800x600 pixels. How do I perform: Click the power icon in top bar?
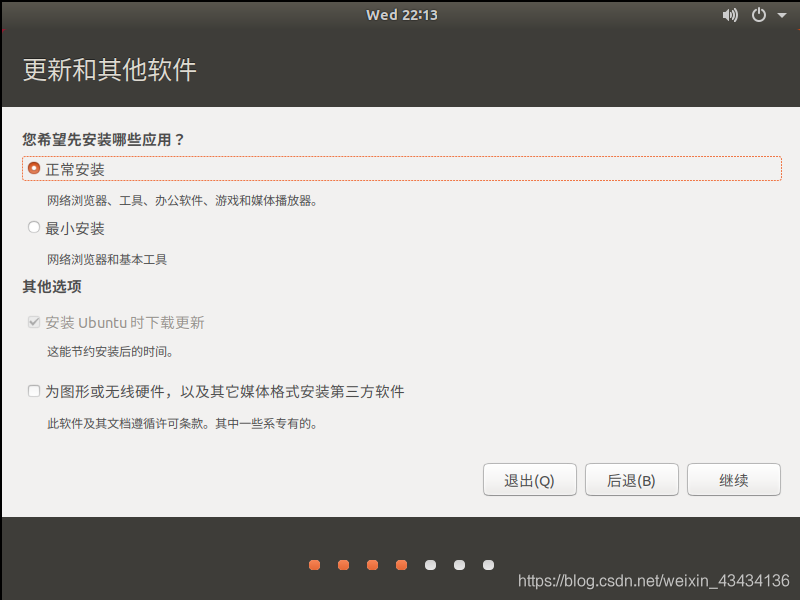click(759, 15)
